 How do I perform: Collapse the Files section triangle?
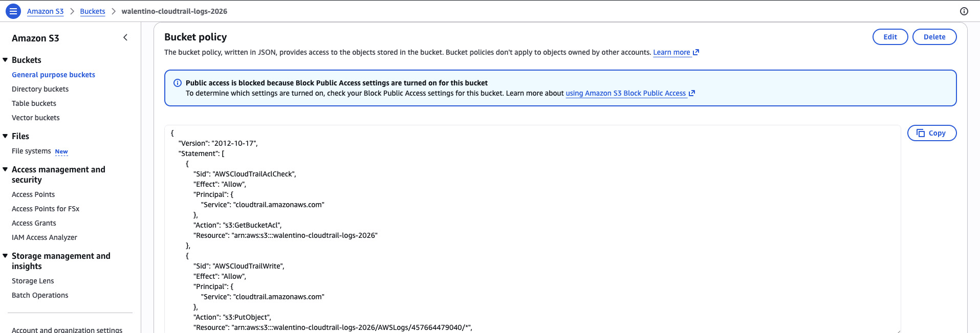(5, 136)
